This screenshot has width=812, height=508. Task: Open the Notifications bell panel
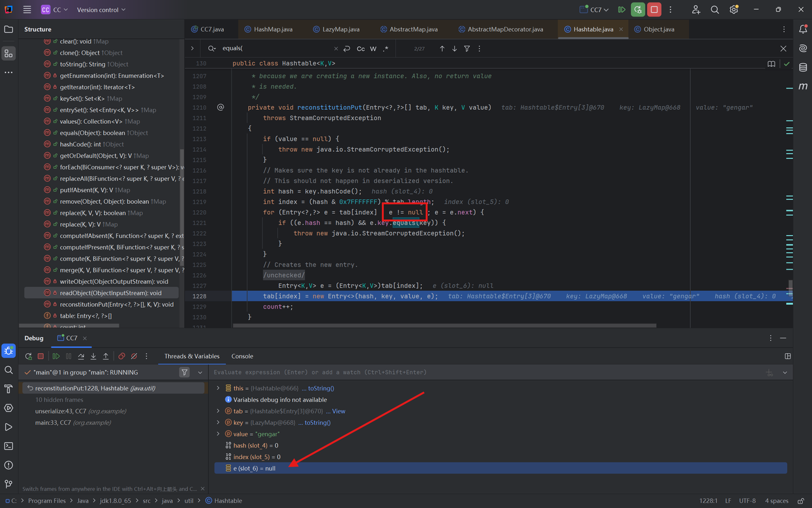coord(802,29)
